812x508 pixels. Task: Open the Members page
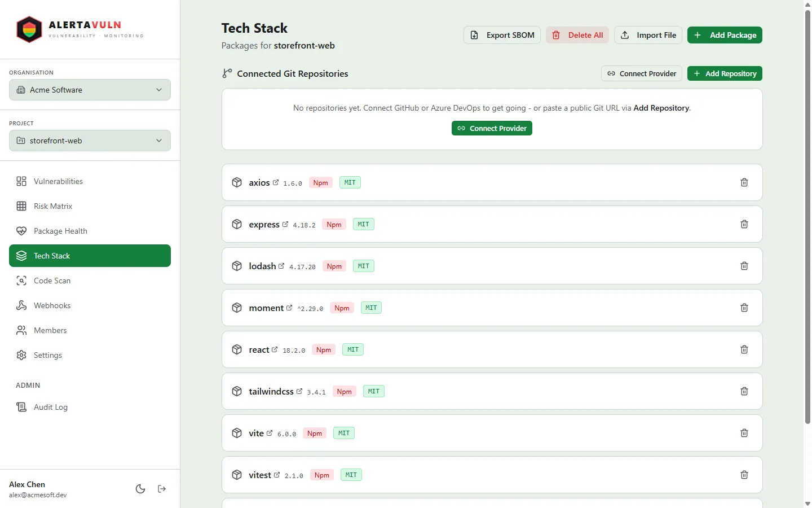pyautogui.click(x=90, y=330)
